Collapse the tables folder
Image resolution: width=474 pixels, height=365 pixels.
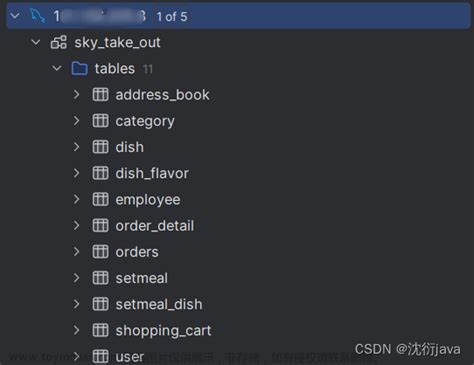[x=57, y=68]
